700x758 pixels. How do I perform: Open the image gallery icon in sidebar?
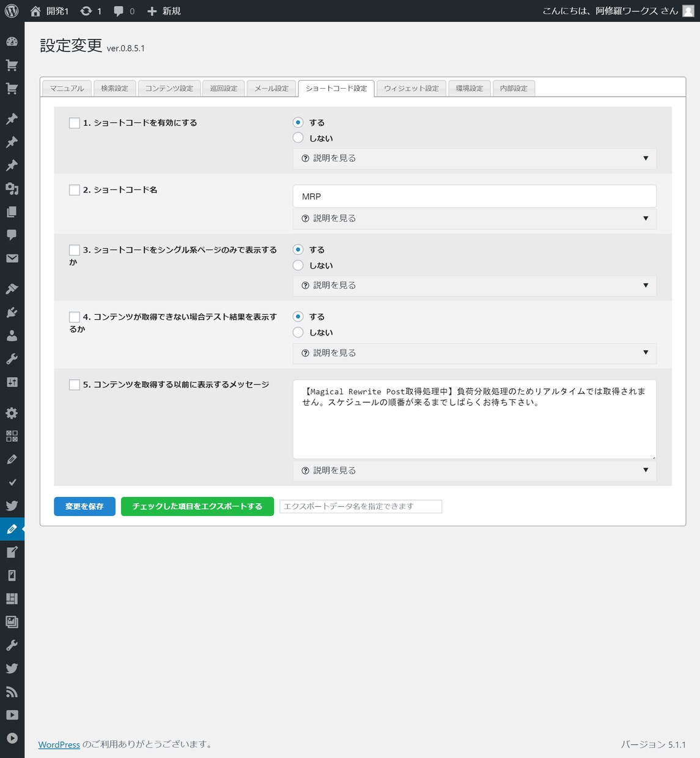(12, 622)
